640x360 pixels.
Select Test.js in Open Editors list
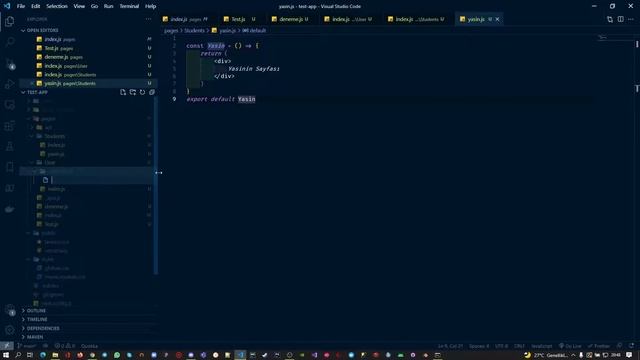pos(88,48)
